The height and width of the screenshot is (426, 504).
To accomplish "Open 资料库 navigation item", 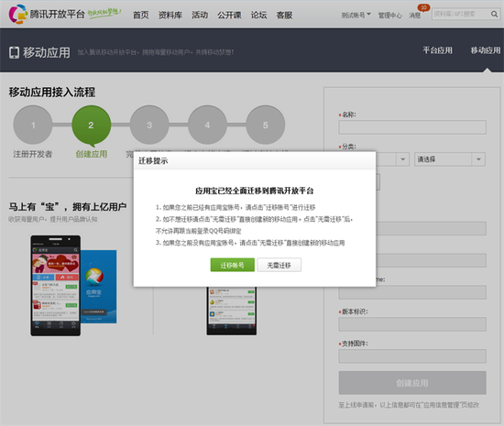I will 170,15.
